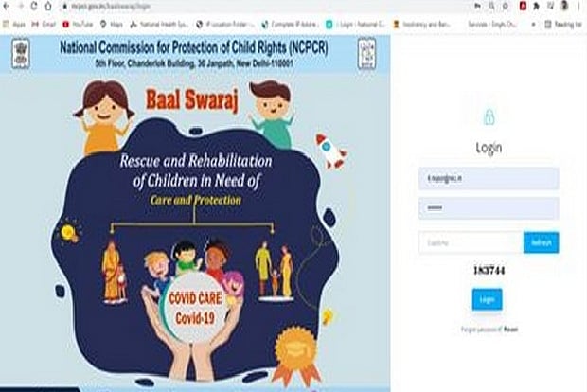
Task: Open the YouTube bookmark
Action: 78,25
